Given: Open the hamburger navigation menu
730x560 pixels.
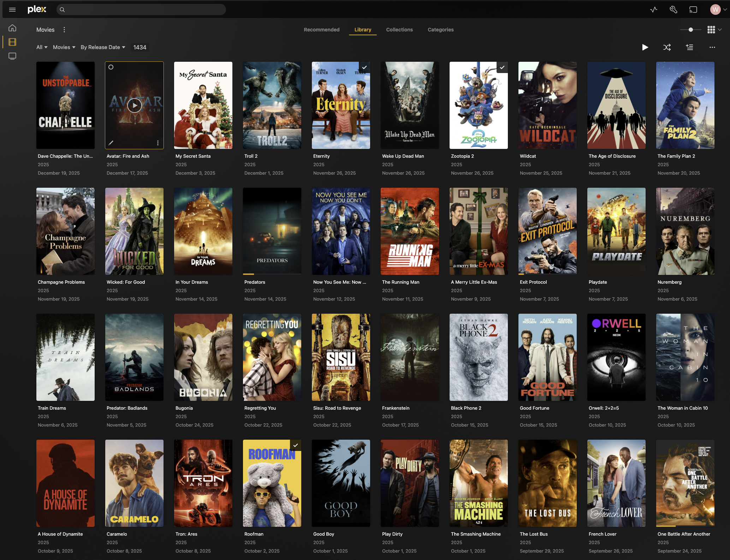Looking at the screenshot, I should (x=12, y=10).
